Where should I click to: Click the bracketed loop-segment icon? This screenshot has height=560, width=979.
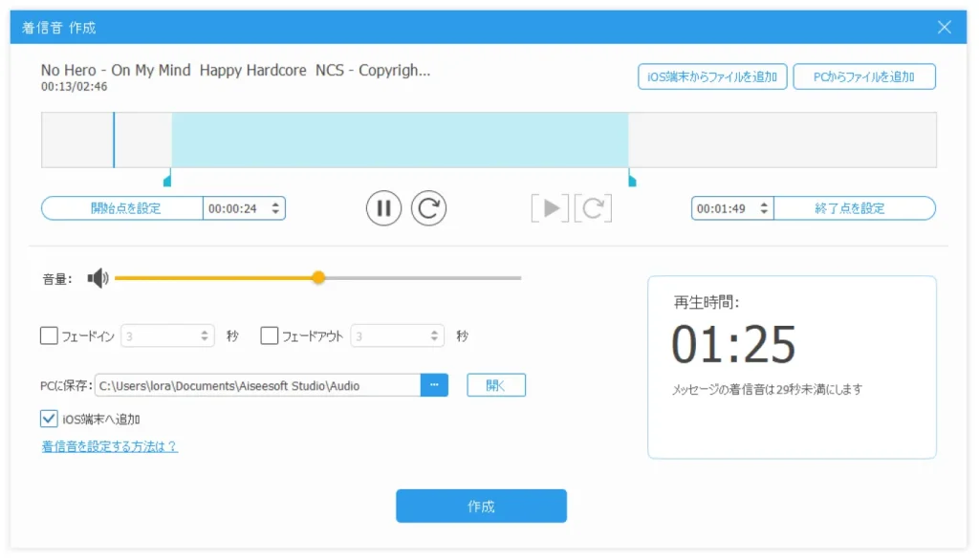(593, 208)
